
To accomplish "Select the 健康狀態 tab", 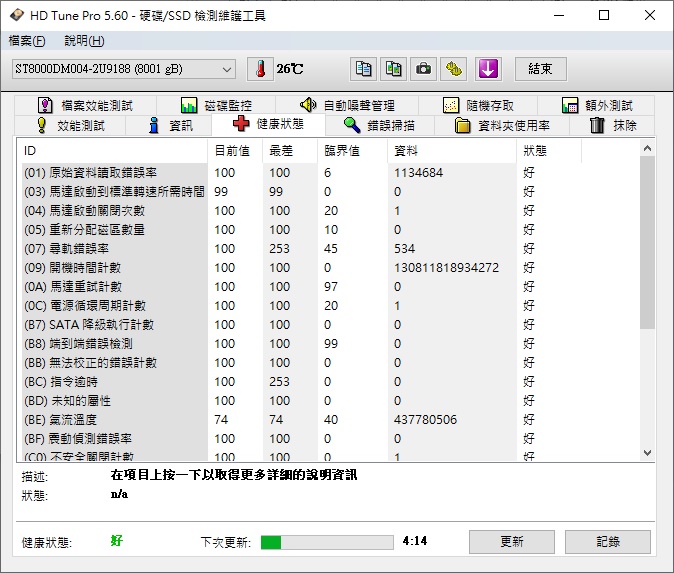I will (x=268, y=124).
